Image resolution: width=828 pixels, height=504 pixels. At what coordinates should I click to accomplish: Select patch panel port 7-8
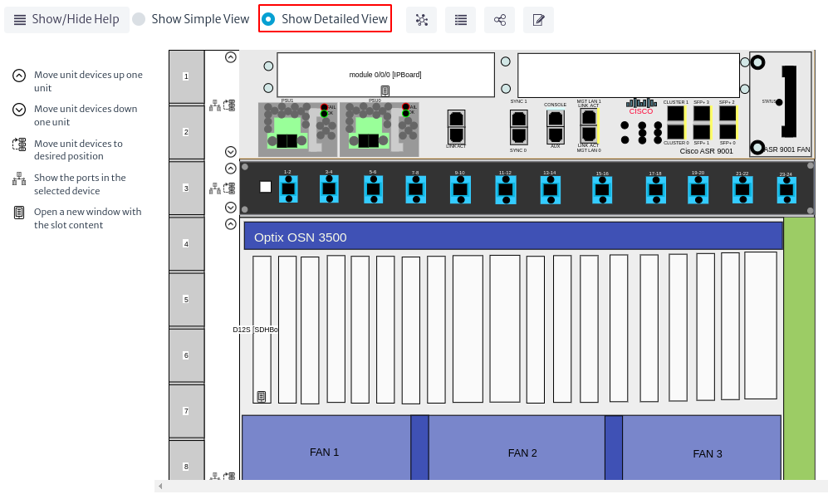(415, 189)
